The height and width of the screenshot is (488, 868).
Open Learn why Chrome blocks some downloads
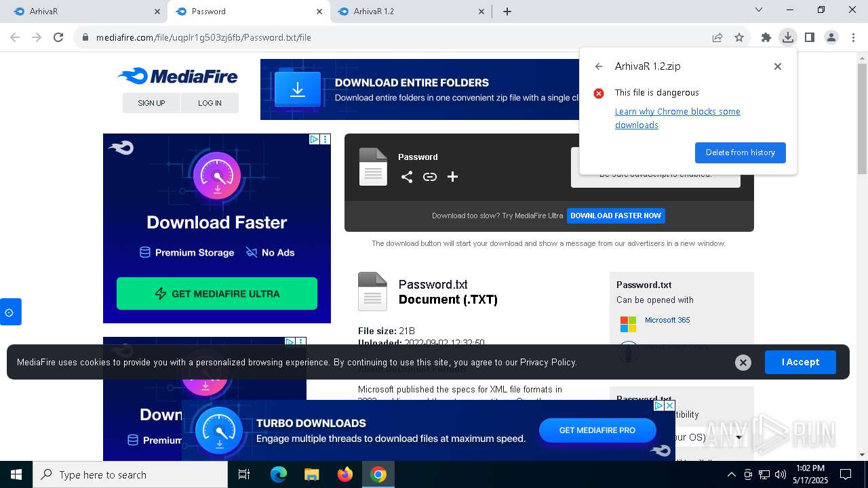pyautogui.click(x=677, y=118)
